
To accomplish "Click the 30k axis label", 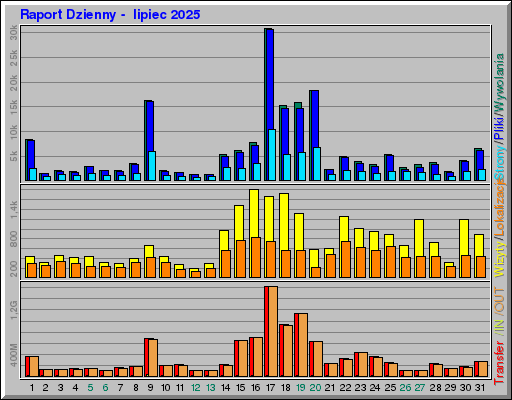I will tap(14, 33).
